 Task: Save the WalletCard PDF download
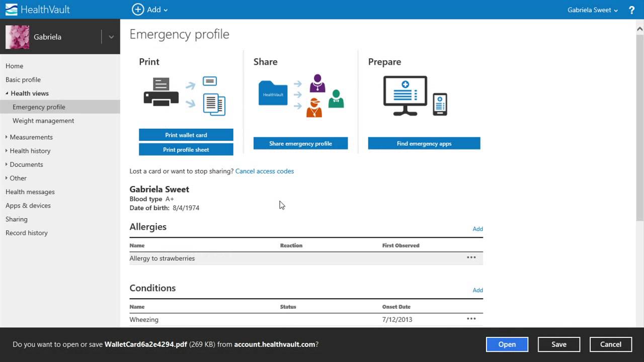pos(559,344)
